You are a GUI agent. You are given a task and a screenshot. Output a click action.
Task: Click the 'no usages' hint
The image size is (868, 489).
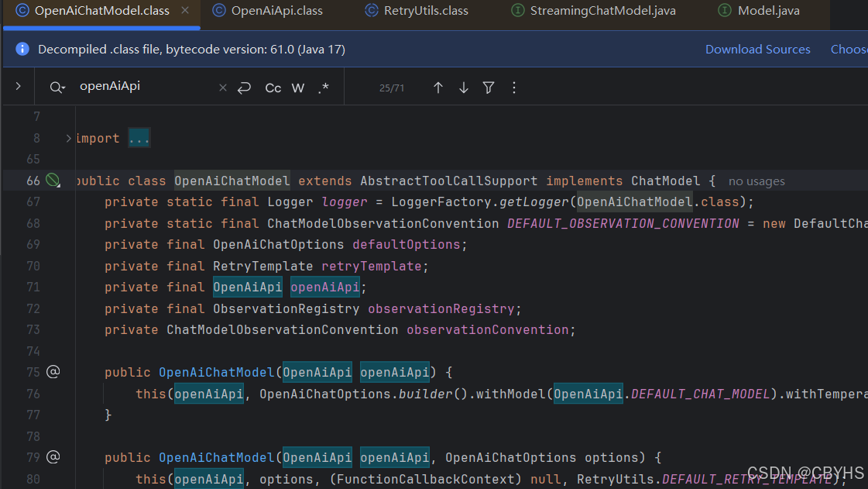tap(756, 181)
